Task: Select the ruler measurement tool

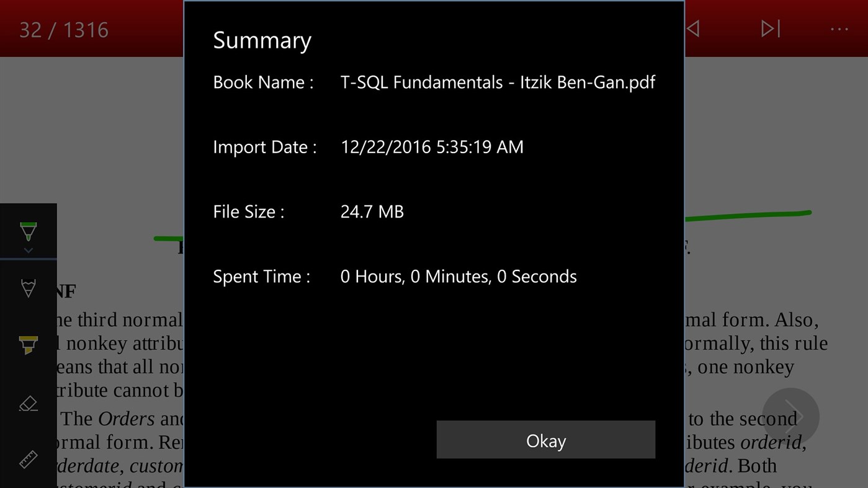Action: pos(28,459)
